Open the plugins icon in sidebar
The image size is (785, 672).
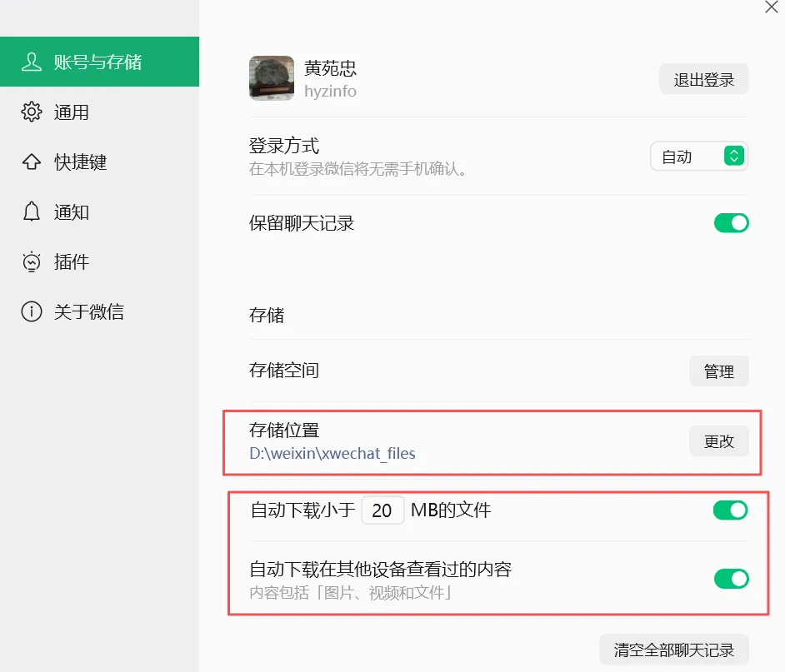point(31,261)
